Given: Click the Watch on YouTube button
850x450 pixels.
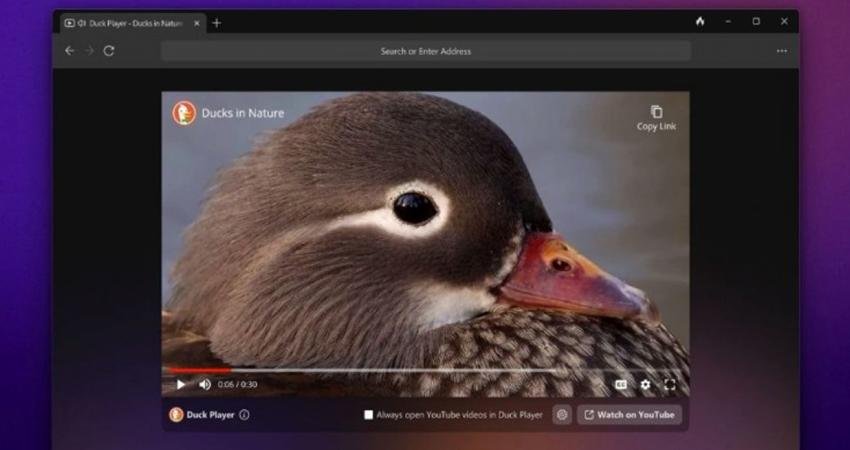Looking at the screenshot, I should click(x=629, y=415).
